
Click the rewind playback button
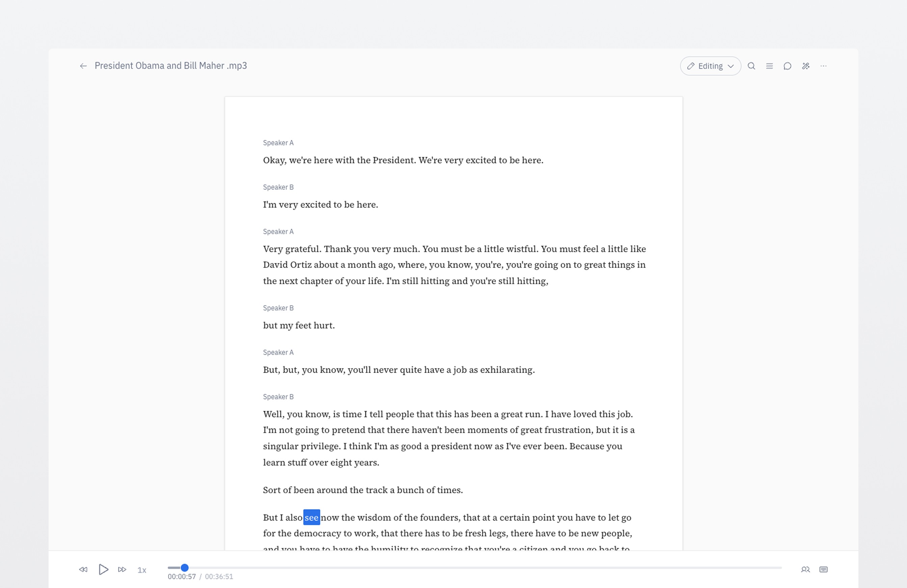pyautogui.click(x=83, y=570)
